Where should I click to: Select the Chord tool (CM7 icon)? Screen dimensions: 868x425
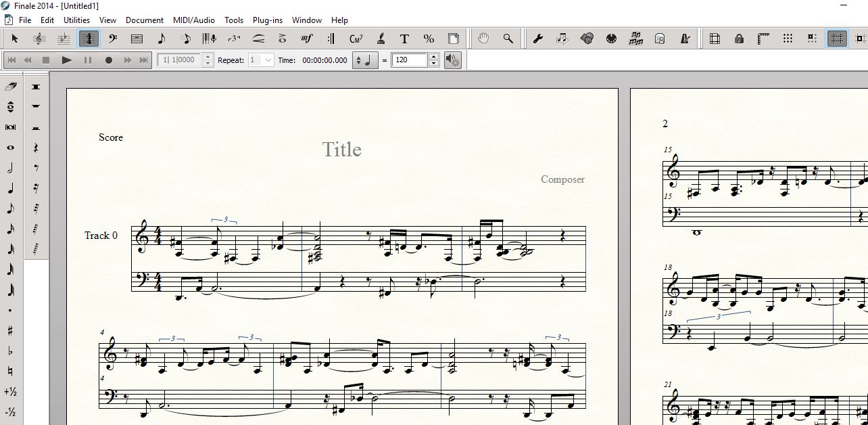[x=356, y=39]
